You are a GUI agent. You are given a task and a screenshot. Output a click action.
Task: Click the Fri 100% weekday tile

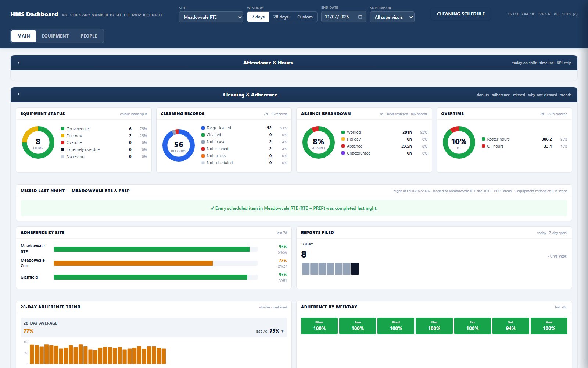[x=473, y=326]
